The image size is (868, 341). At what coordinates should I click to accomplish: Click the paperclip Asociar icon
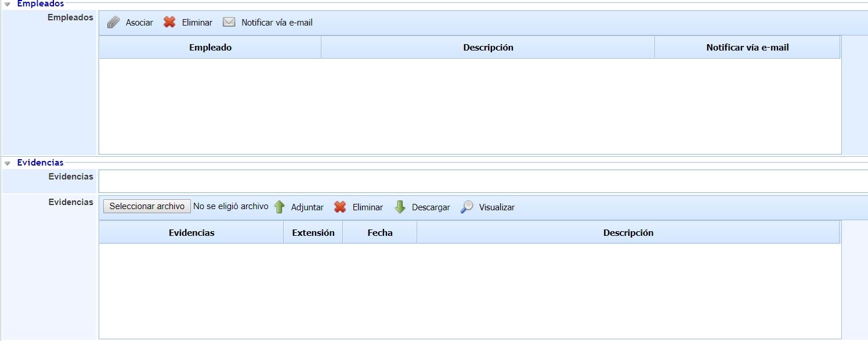[x=114, y=22]
